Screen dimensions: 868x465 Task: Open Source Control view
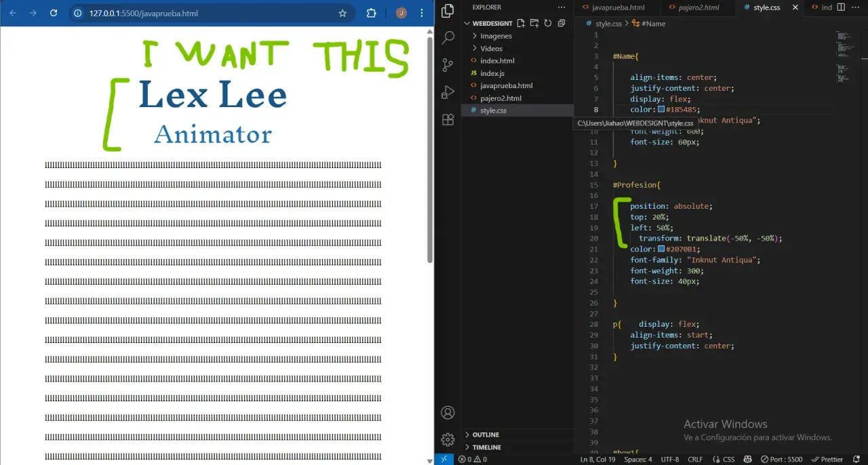point(448,65)
